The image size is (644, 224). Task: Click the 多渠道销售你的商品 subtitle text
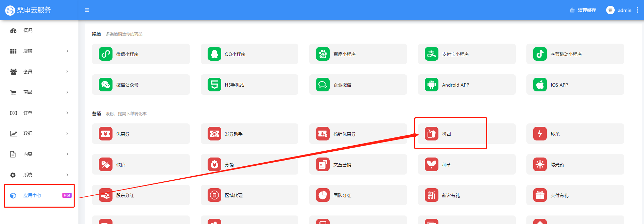click(124, 34)
